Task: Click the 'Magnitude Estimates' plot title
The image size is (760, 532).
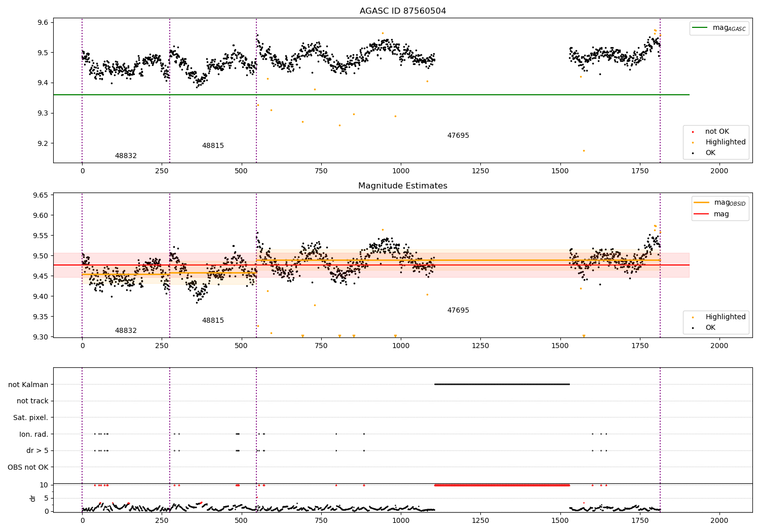Action: pyautogui.click(x=403, y=186)
